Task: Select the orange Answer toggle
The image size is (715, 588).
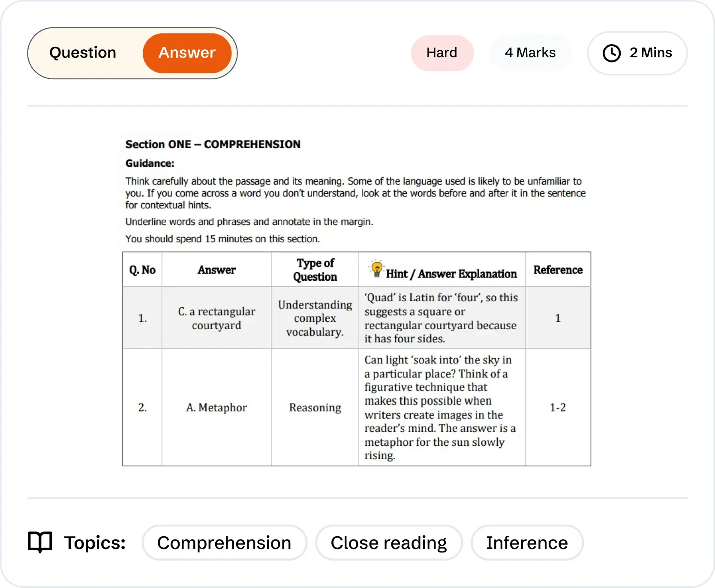Action: pos(187,53)
